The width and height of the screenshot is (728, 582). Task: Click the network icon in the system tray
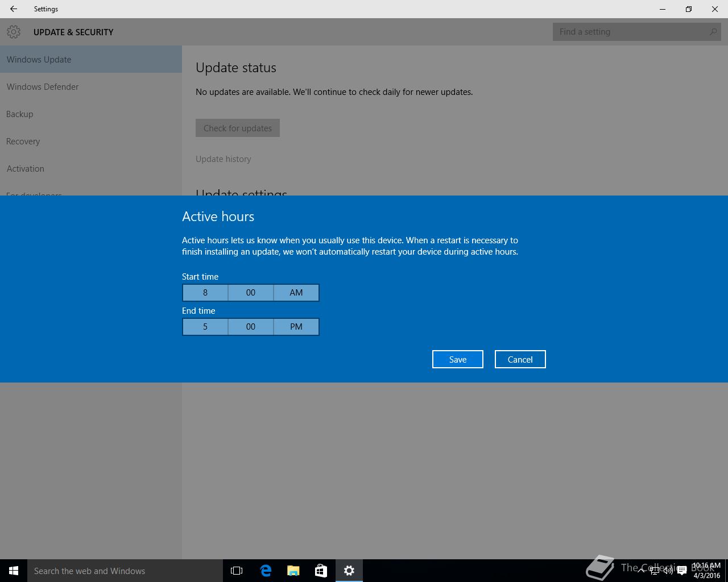tap(655, 571)
